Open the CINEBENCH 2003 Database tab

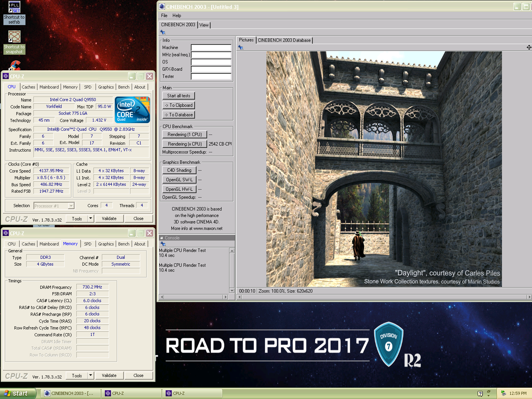pyautogui.click(x=284, y=40)
